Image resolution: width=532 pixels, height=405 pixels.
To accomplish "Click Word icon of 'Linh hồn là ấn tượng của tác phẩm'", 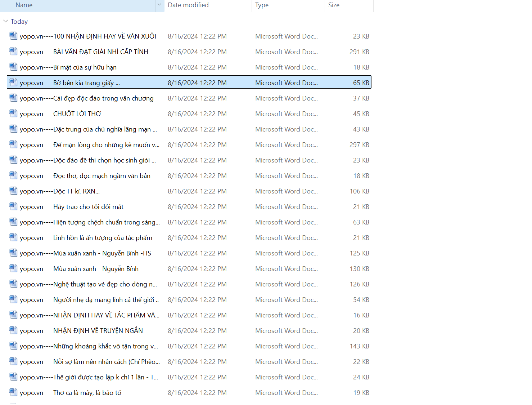I will tap(13, 237).
